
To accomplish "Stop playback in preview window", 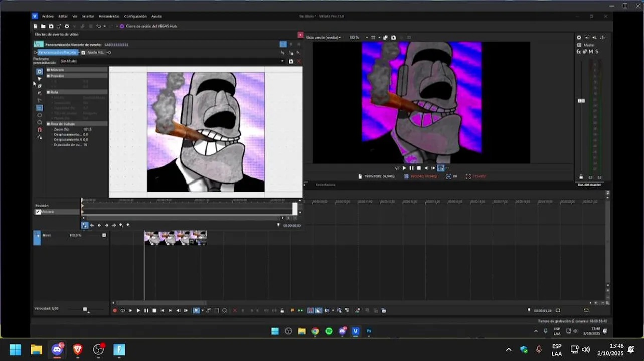I will [x=419, y=168].
